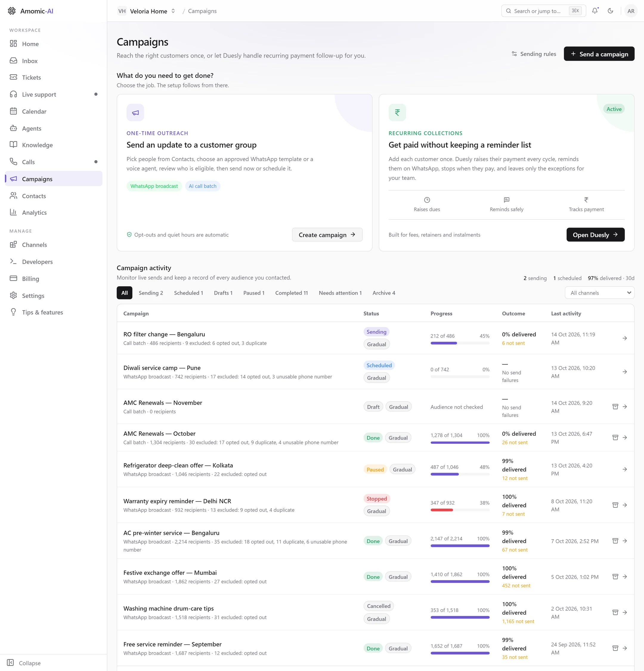Select the All activity tab
This screenshot has height=671, width=644.
(x=125, y=293)
